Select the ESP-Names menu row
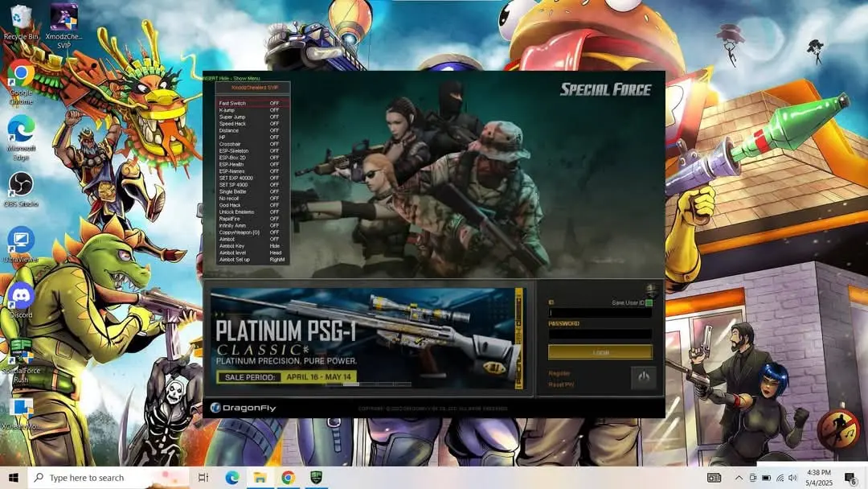Image resolution: width=868 pixels, height=489 pixels. tap(252, 171)
